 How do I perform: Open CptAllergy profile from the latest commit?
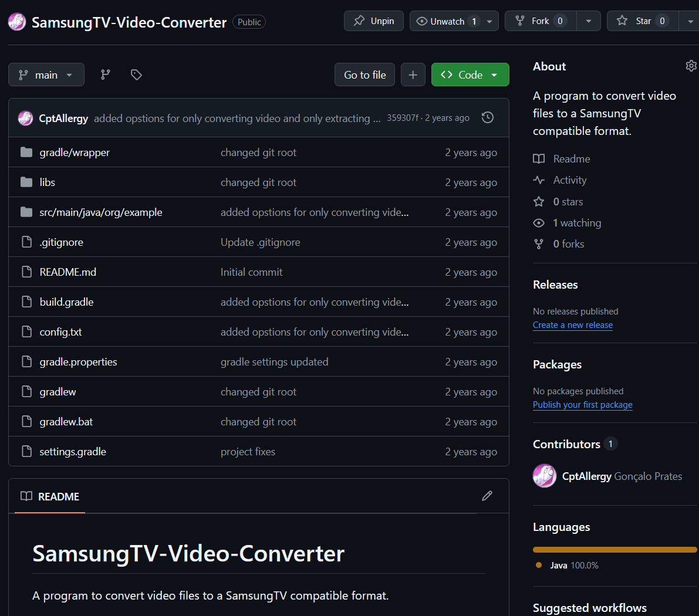coord(63,118)
